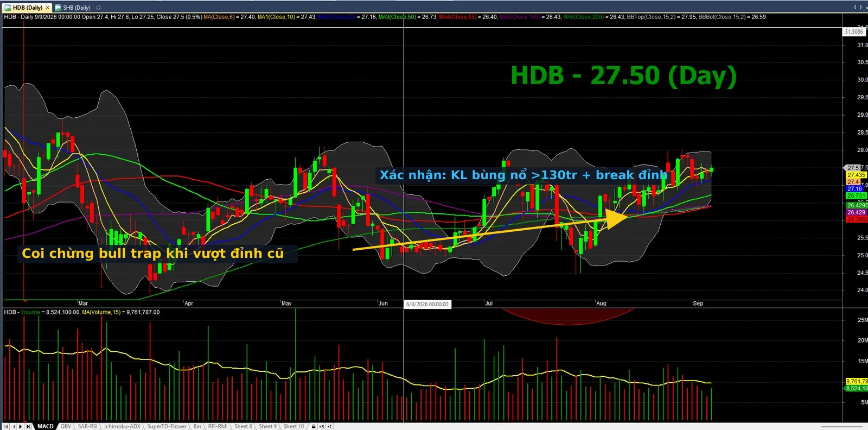Click the Apr label on date axis
The image size is (868, 430).
click(x=189, y=303)
